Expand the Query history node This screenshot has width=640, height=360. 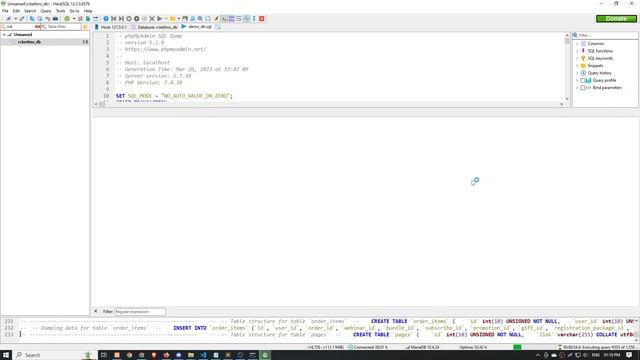[577, 73]
